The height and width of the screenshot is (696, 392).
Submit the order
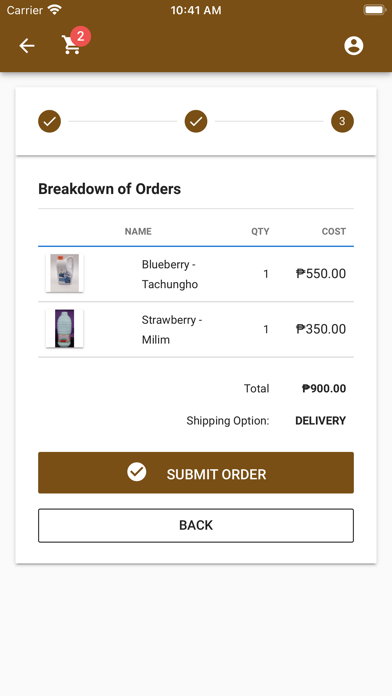click(196, 473)
